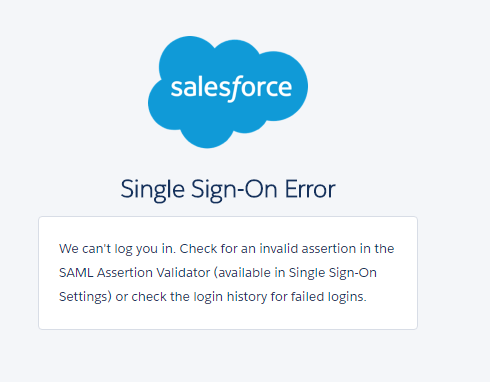Click the italic f in the salesforce logo

click(x=234, y=89)
